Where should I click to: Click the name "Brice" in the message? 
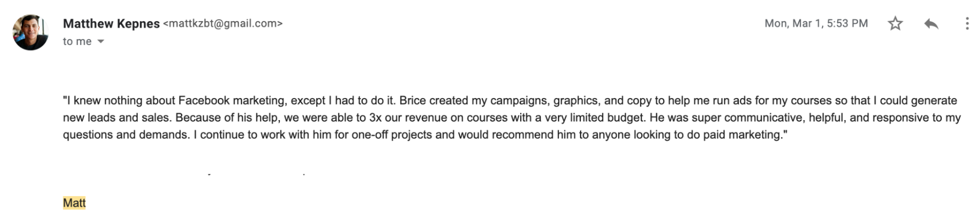[x=413, y=100]
